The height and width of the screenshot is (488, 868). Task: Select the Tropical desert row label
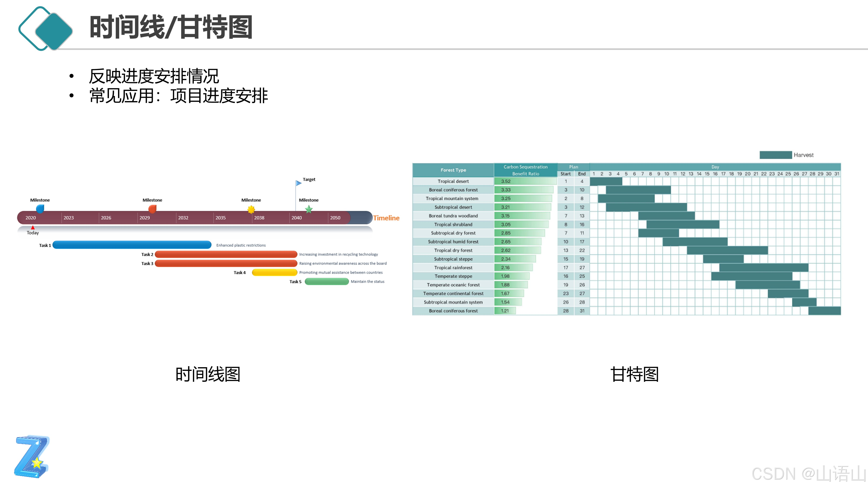(x=453, y=181)
